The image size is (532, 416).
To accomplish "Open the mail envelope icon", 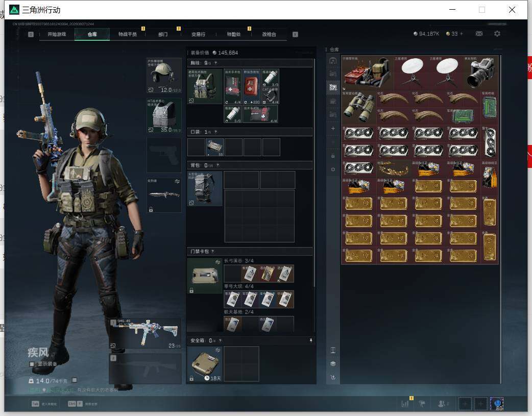I will (479, 34).
